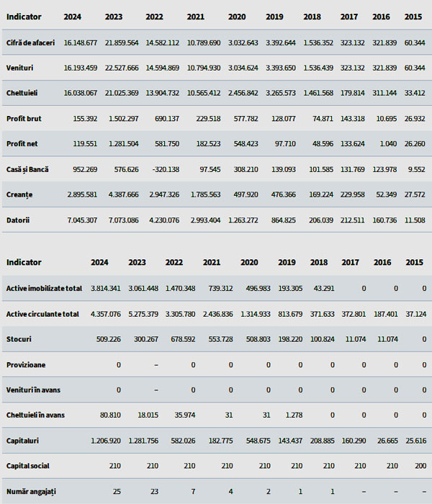The height and width of the screenshot is (504, 432).
Task: Select the Stocuri row label
Action: pyautogui.click(x=19, y=339)
